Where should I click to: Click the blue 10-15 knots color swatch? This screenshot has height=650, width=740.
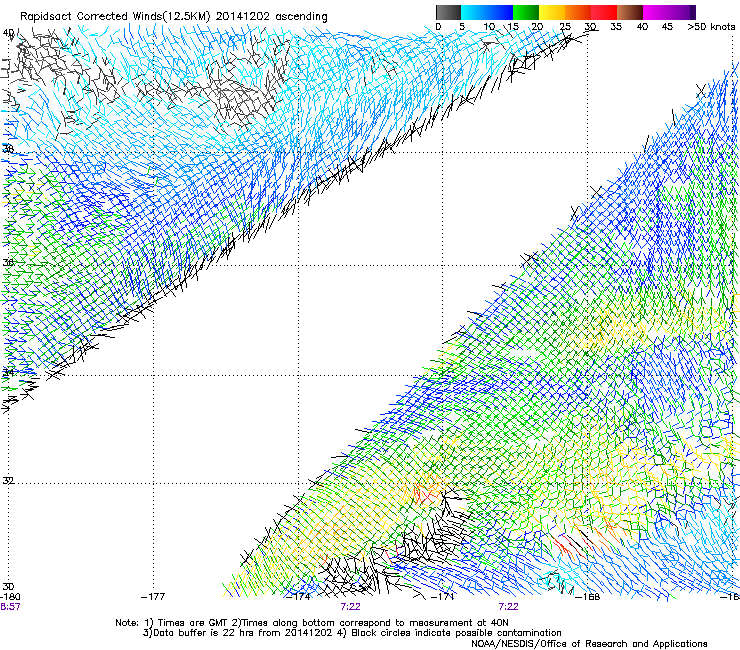point(500,12)
